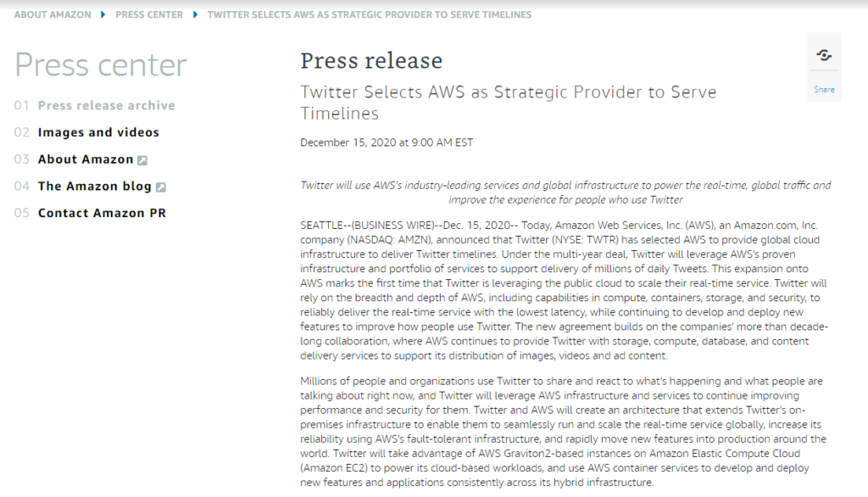The width and height of the screenshot is (868, 497).
Task: Click the external link icon beside About Amazon
Action: [x=142, y=160]
